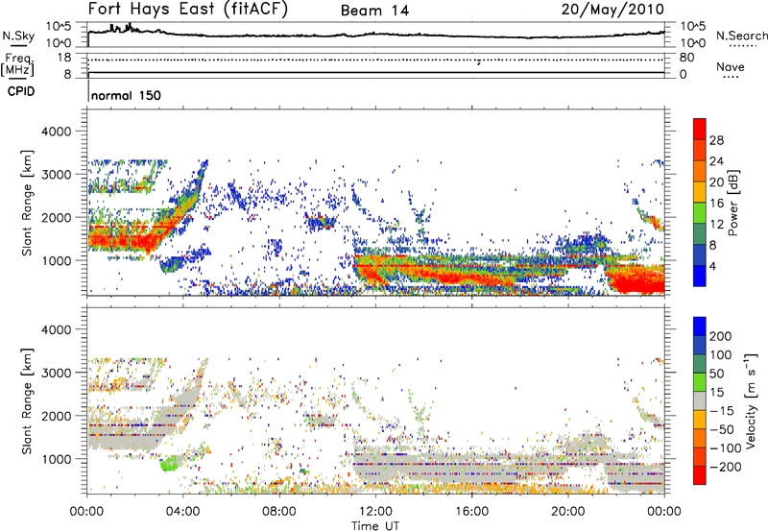Select the "Freq. [MHz]" axis label
768x532 pixels.
coord(17,64)
